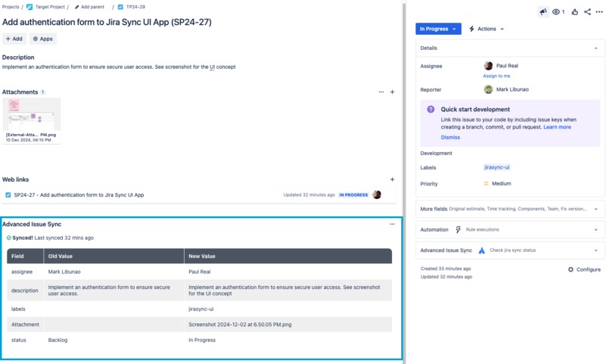
Task: Click plus icon to add attachment
Action: 392,92
